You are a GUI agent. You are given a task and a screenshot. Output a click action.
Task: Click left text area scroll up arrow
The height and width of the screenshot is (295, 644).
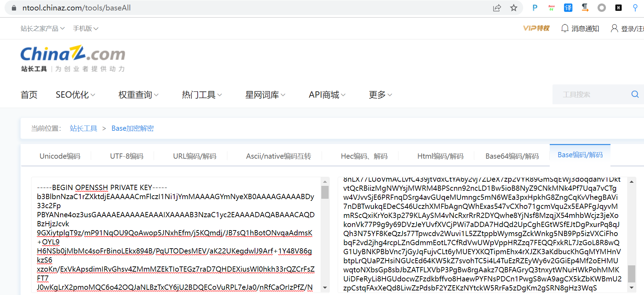click(x=325, y=181)
